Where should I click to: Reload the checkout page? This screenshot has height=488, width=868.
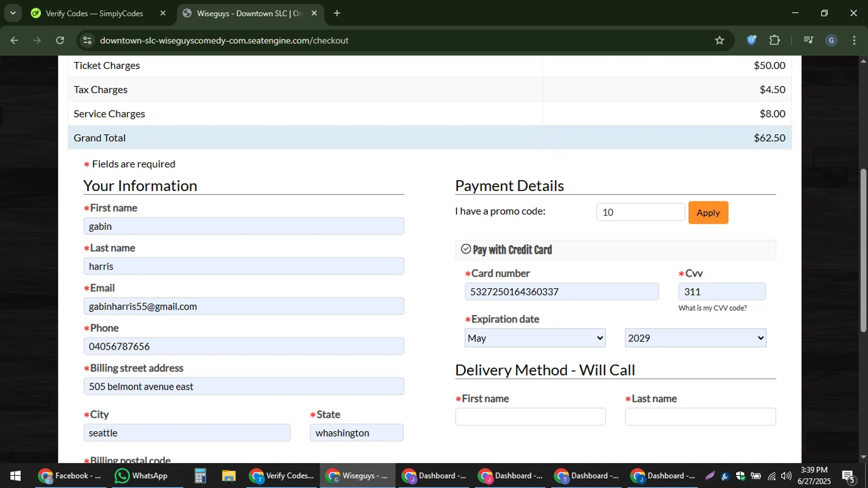tap(60, 41)
